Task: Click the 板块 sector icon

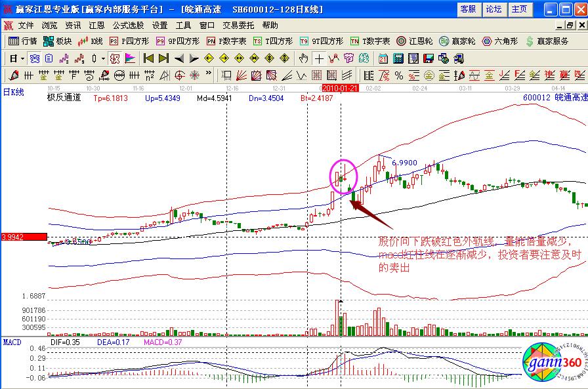Action: [x=56, y=41]
